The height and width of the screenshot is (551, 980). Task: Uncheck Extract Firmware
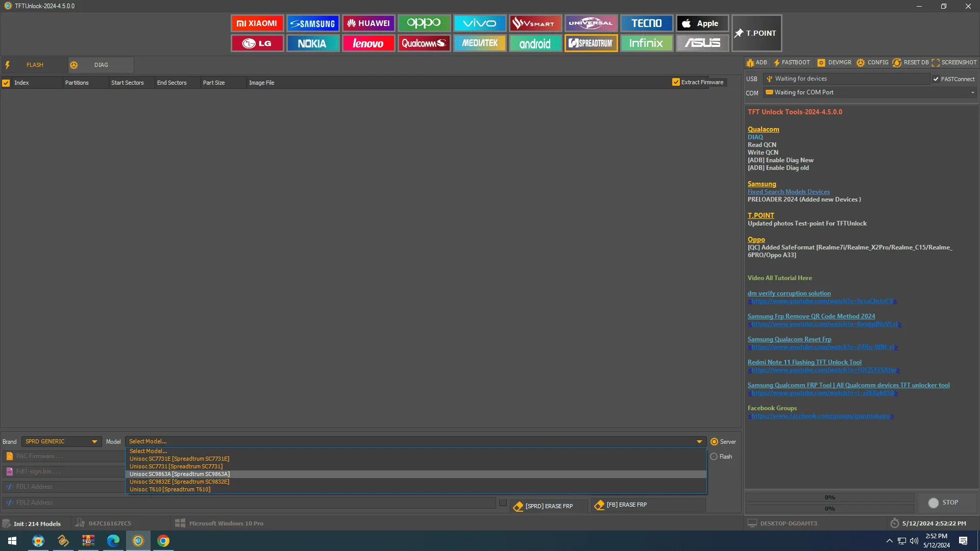point(676,82)
